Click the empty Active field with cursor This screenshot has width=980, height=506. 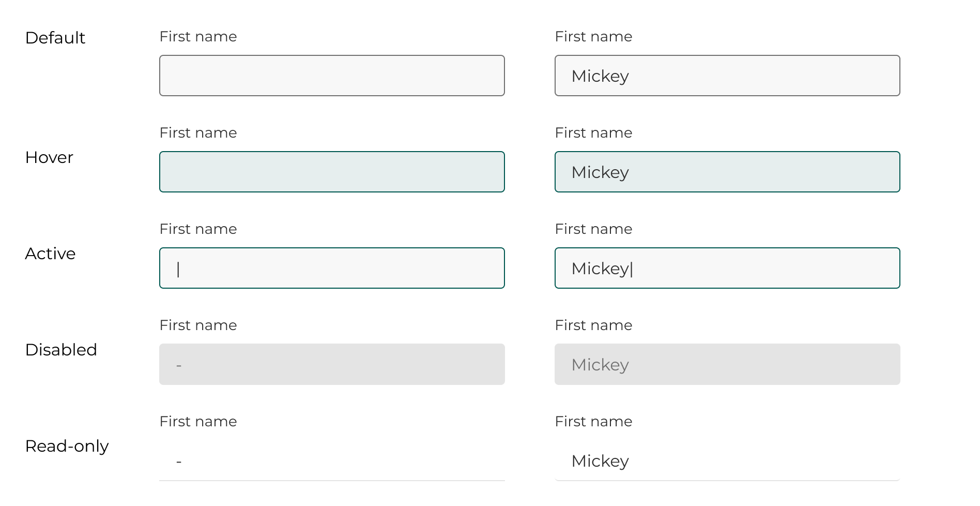(332, 268)
